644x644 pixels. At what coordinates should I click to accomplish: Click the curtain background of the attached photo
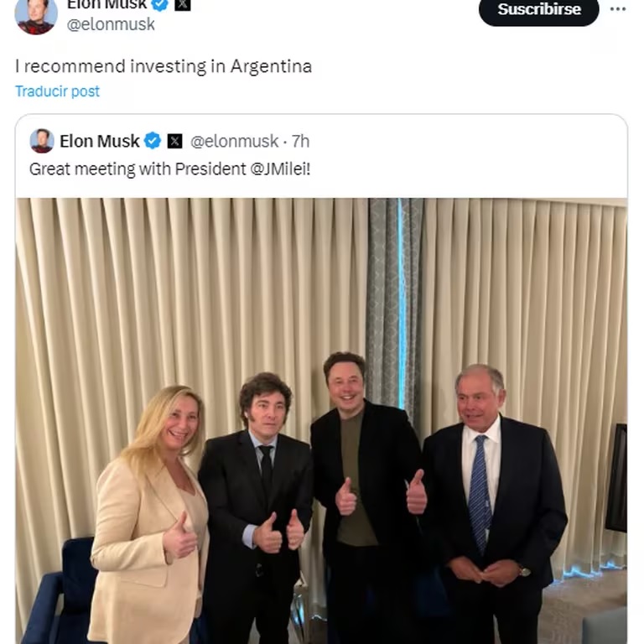coord(164,288)
